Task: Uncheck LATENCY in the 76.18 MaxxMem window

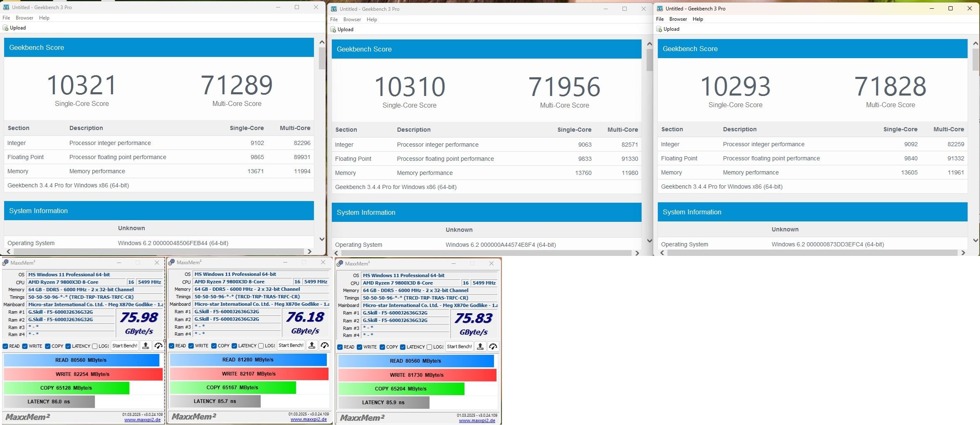Action: 235,346
